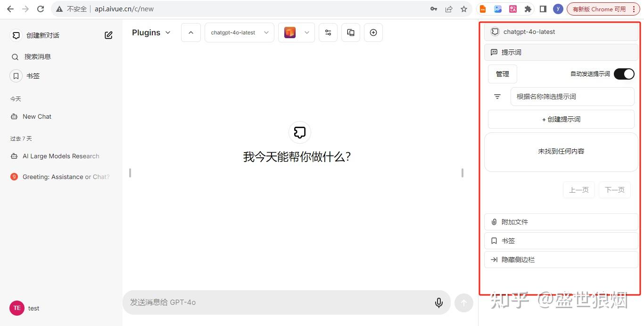Open the Chrome profile avatar 'y'
The height and width of the screenshot is (326, 644).
tap(558, 9)
